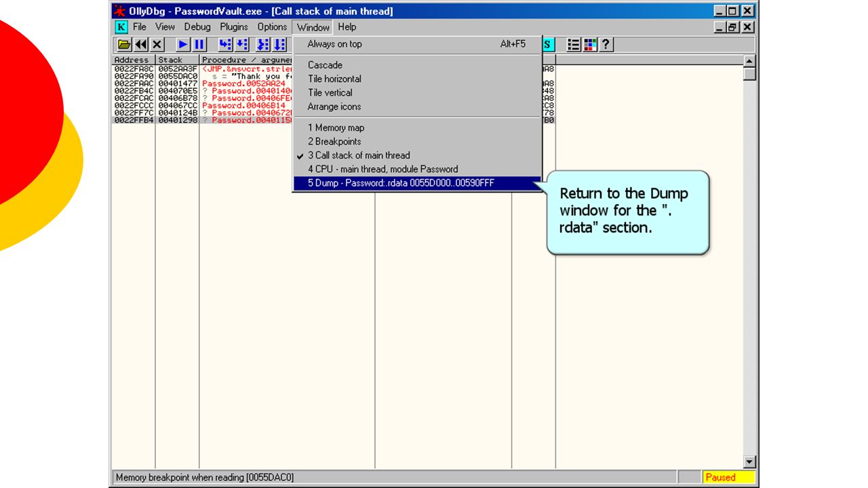The width and height of the screenshot is (868, 488).
Task: Click the scroll up arrow of vertical scrollbar
Action: (749, 62)
